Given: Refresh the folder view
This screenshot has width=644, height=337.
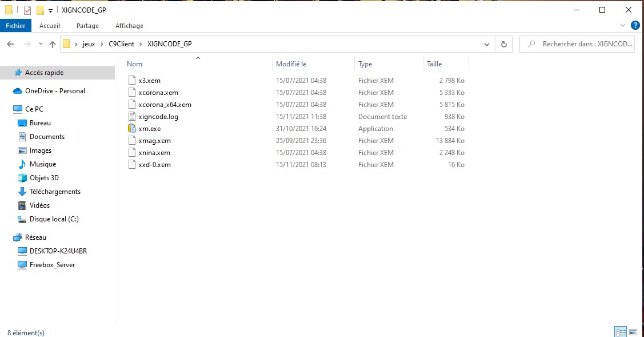Looking at the screenshot, I should point(504,44).
